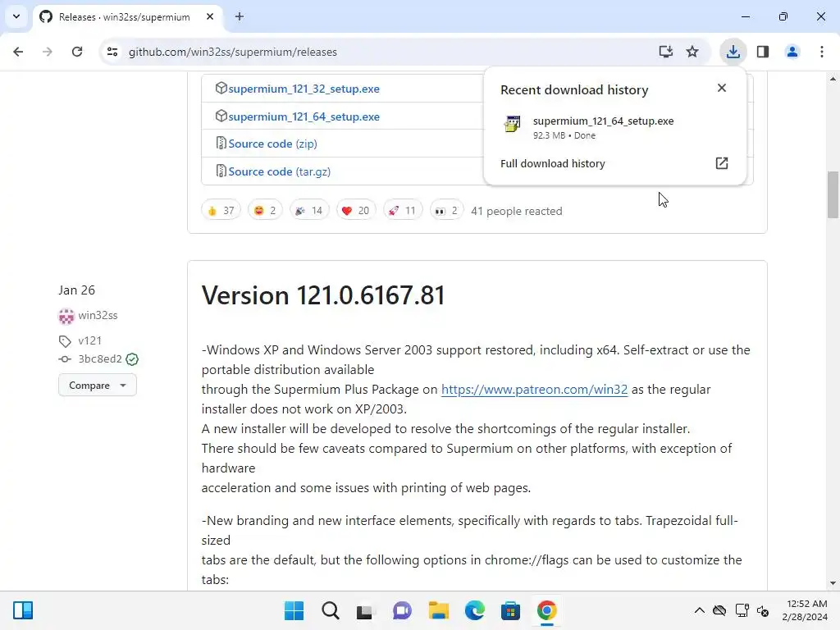
Task: Open the Chrome profile menu
Action: click(792, 52)
